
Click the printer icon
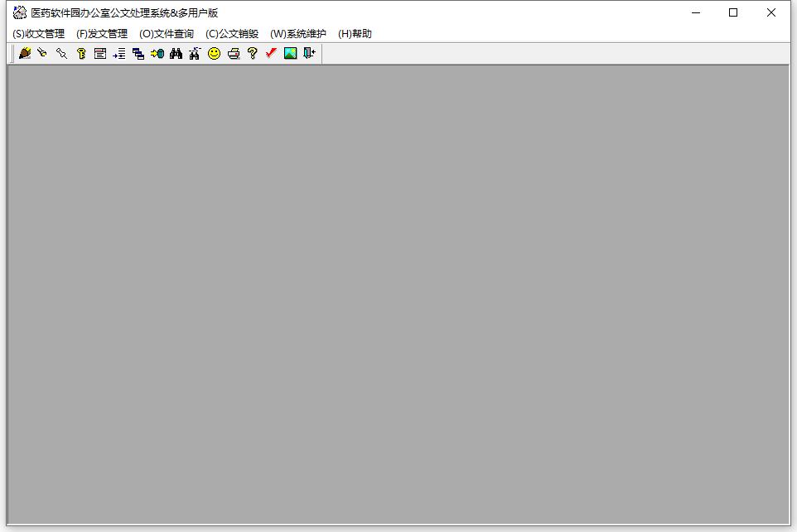(234, 54)
